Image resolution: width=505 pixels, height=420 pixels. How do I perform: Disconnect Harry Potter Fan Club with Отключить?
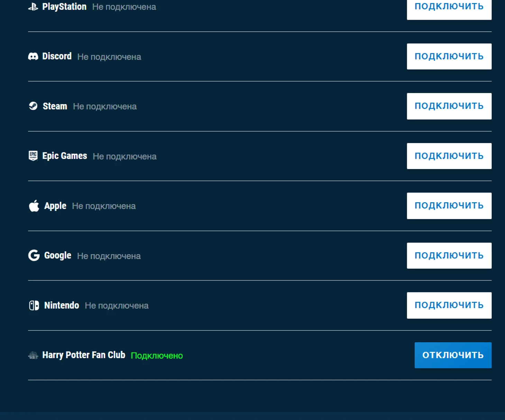click(453, 355)
